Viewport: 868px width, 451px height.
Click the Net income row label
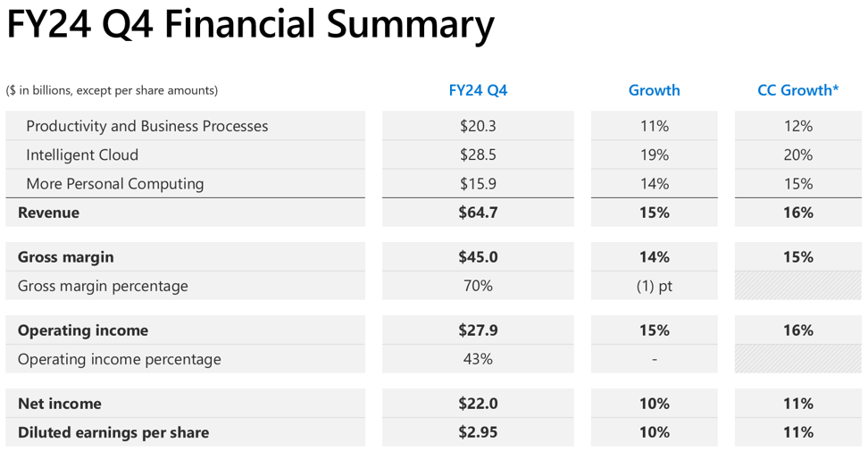point(59,404)
